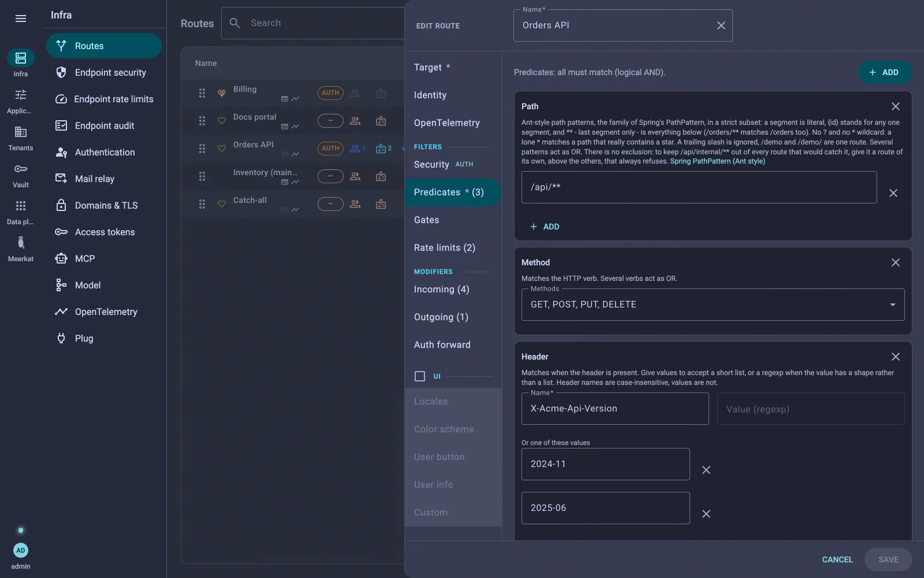Open the OpenTelemetry tab in Edit Route
The image size is (924, 578).
453,123
